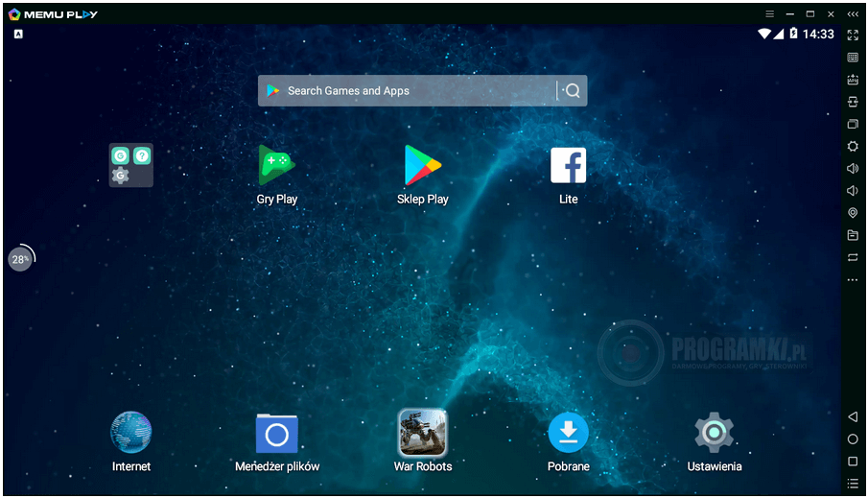The height and width of the screenshot is (498, 868).
Task: Open the keymapping keyboard tool
Action: 853,58
